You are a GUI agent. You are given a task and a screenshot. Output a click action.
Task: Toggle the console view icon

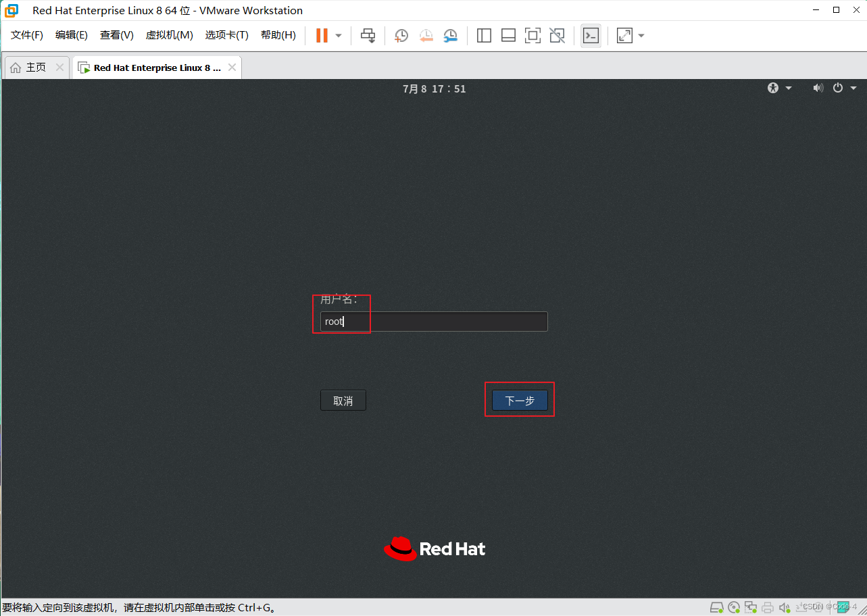point(591,35)
